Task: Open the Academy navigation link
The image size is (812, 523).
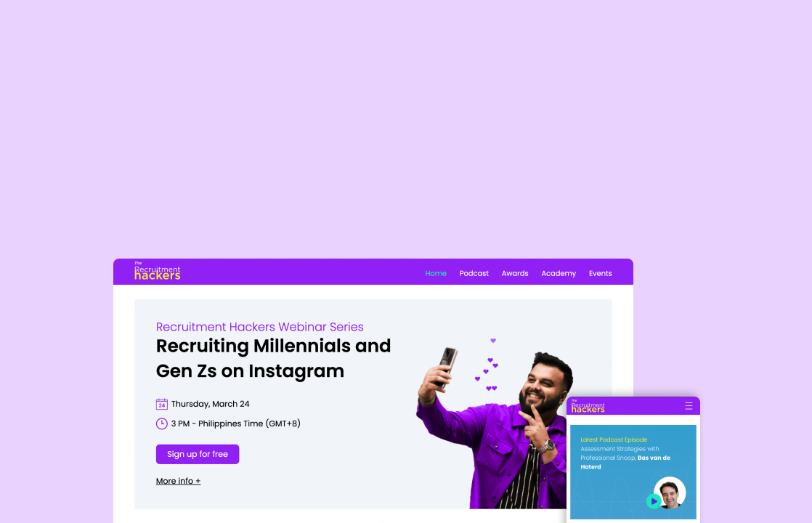Action: point(559,273)
